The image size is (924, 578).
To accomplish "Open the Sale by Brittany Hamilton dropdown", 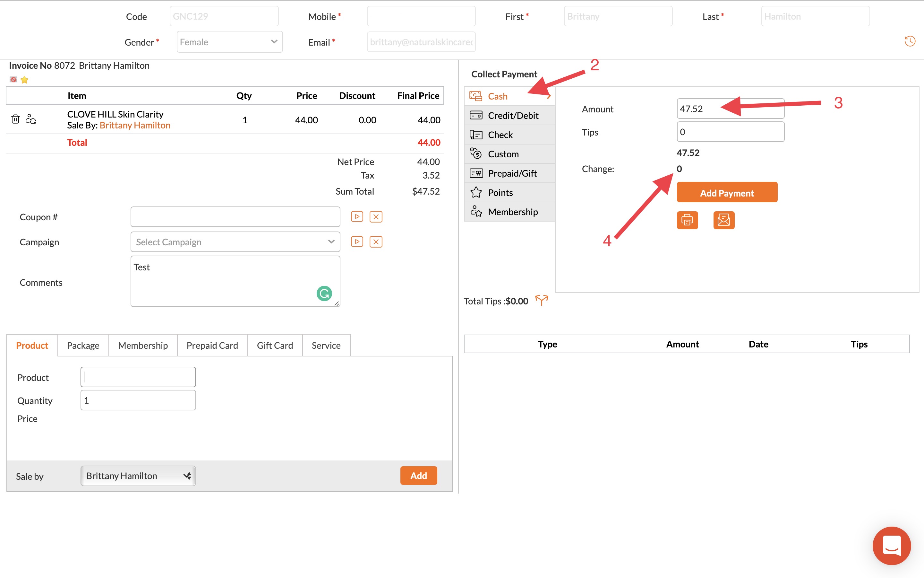I will (138, 476).
